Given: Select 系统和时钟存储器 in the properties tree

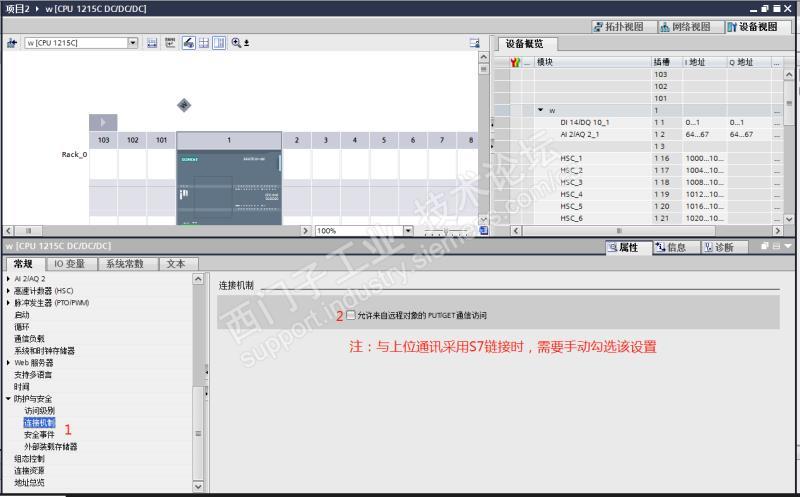Looking at the screenshot, I should (44, 351).
